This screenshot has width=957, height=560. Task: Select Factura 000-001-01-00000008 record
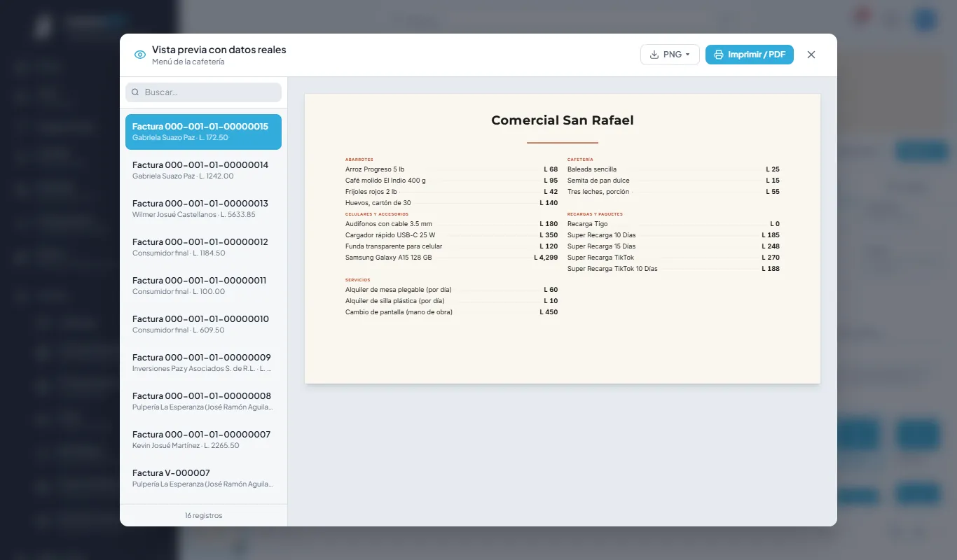(x=203, y=401)
